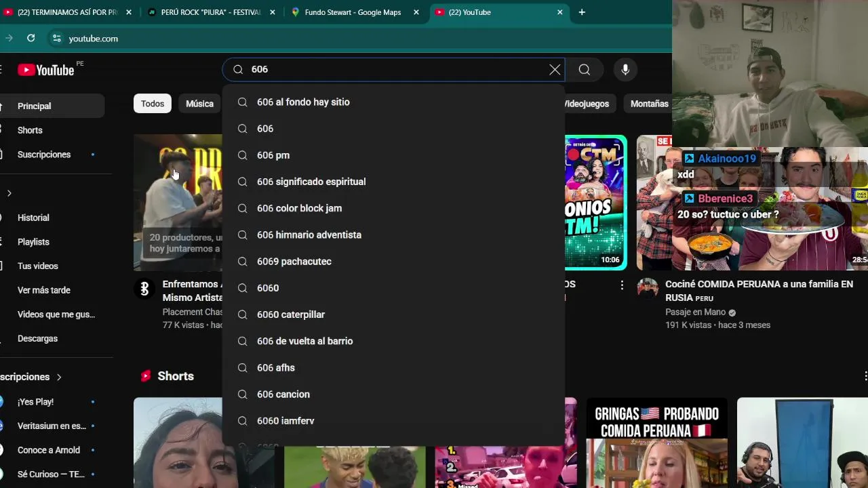Select suggestion '606 color block jam'

[x=393, y=208]
